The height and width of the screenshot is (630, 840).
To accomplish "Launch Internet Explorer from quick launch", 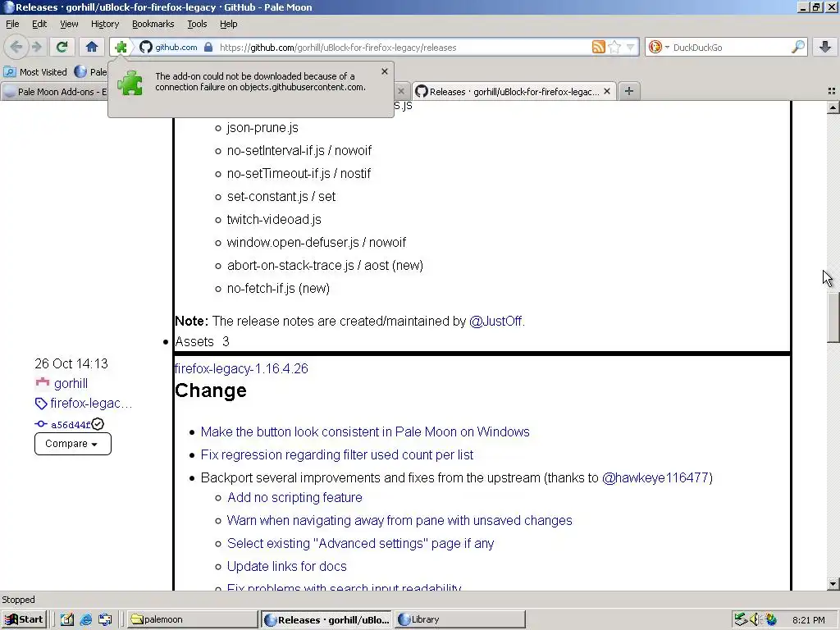I will [85, 620].
